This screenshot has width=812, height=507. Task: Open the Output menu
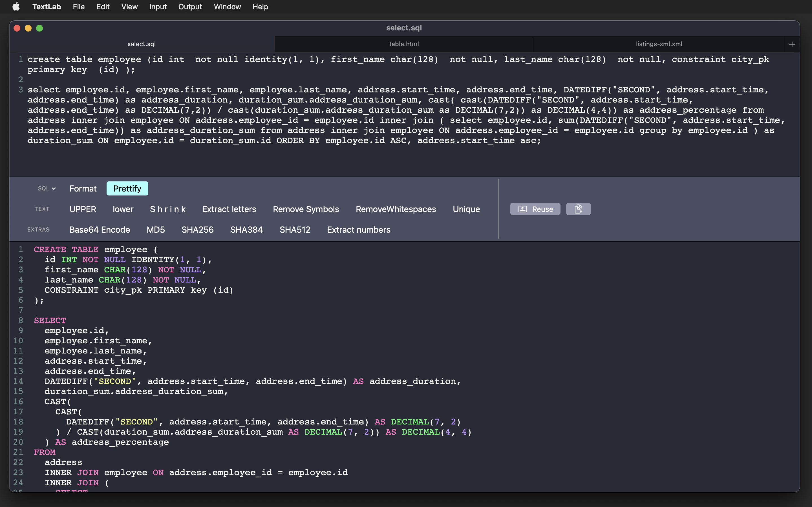point(190,7)
